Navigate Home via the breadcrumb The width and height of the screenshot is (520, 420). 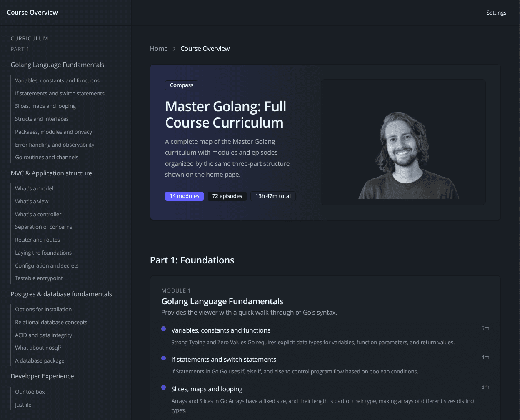click(159, 48)
